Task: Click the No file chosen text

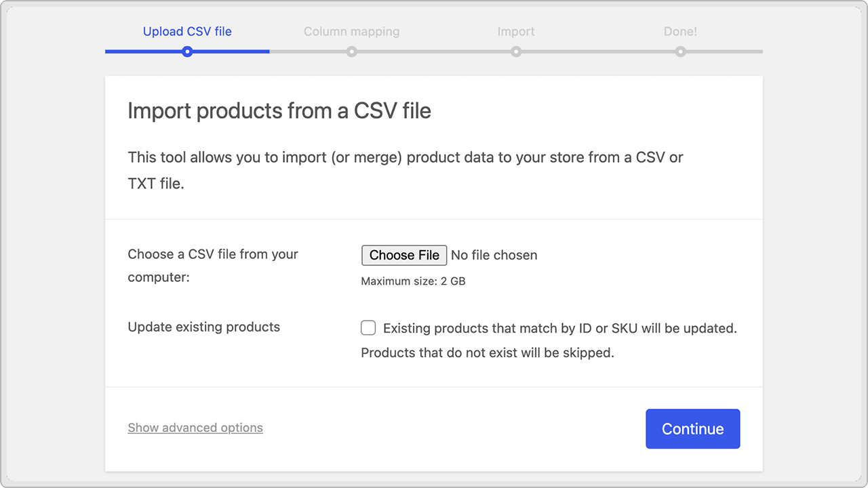Action: coord(494,255)
